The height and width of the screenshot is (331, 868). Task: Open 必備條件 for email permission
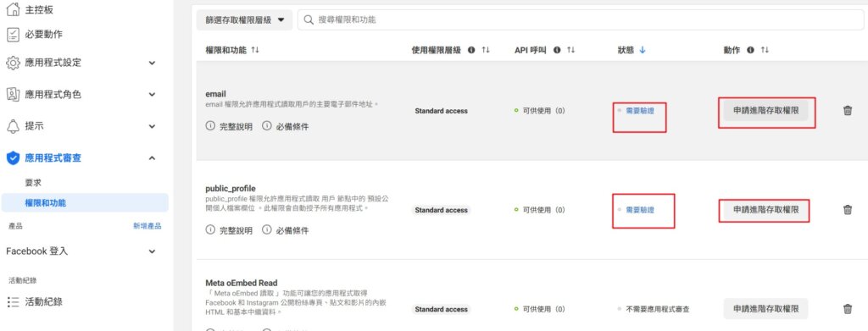[x=286, y=126]
